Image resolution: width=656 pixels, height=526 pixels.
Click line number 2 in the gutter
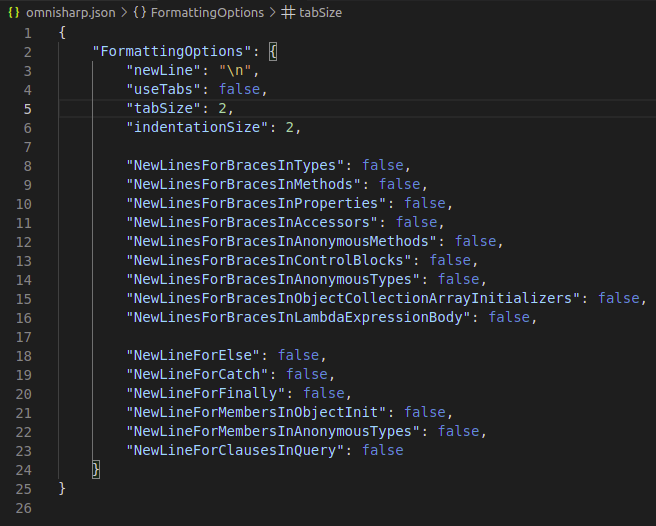pyautogui.click(x=28, y=52)
